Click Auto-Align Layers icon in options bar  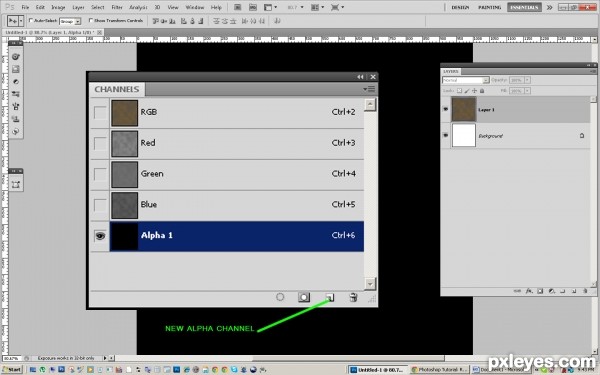(277, 21)
